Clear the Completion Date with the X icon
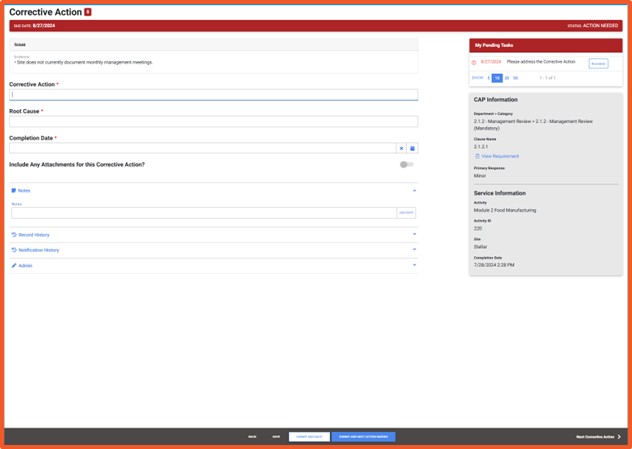The height and width of the screenshot is (449, 632). [x=401, y=148]
